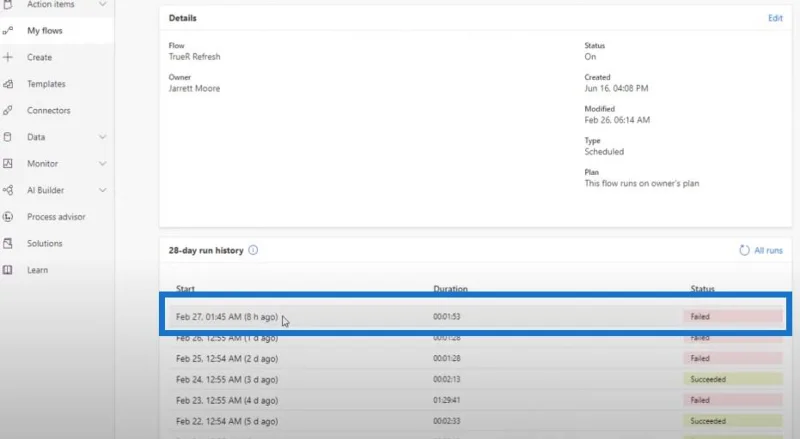Viewport: 800px width, 439px height.
Task: Expand the Monitor submenu chevron
Action: coord(103,163)
